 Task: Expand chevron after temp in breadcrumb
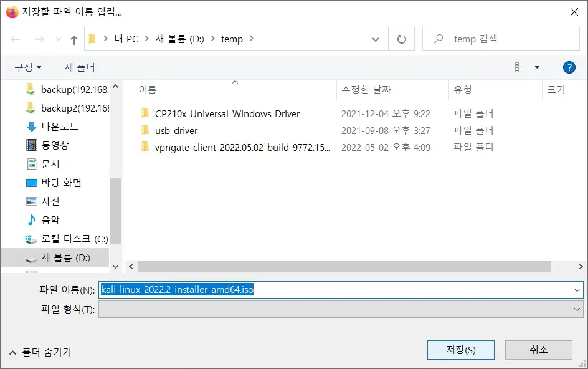coord(251,39)
